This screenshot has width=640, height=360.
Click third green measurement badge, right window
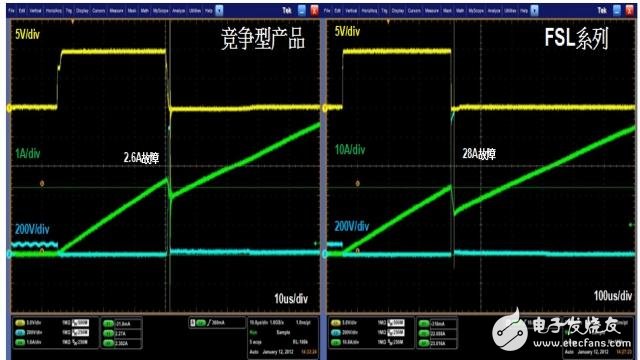click(x=424, y=343)
